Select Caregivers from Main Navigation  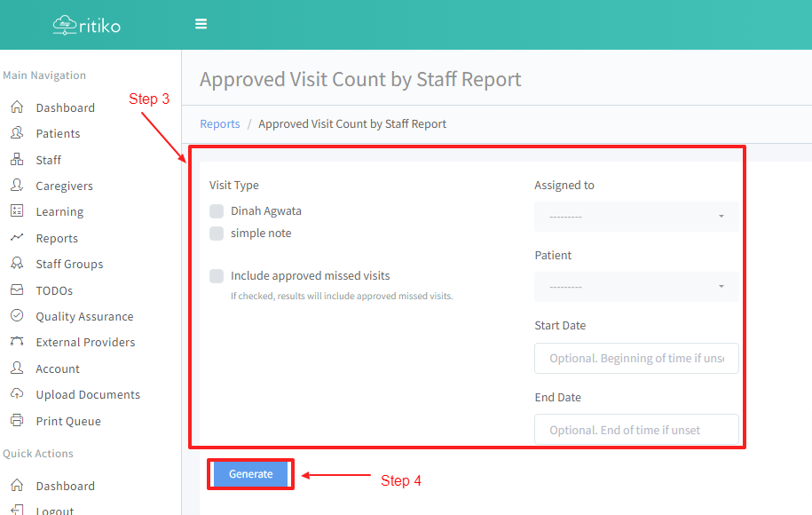pyautogui.click(x=64, y=186)
